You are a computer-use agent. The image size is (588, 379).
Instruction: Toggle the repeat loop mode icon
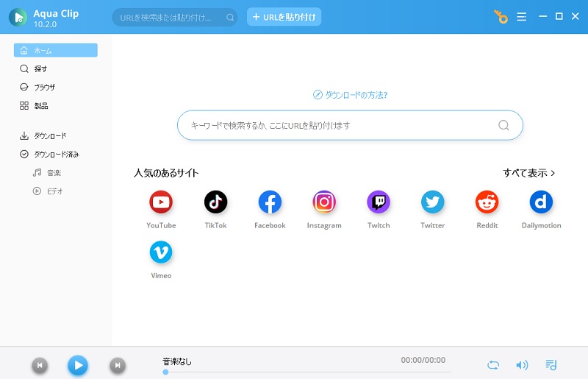tap(493, 365)
